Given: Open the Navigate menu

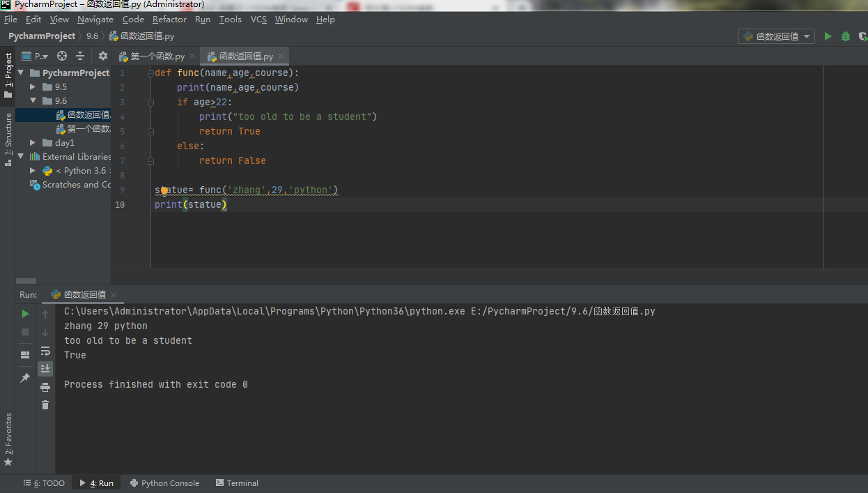Looking at the screenshot, I should pyautogui.click(x=95, y=20).
